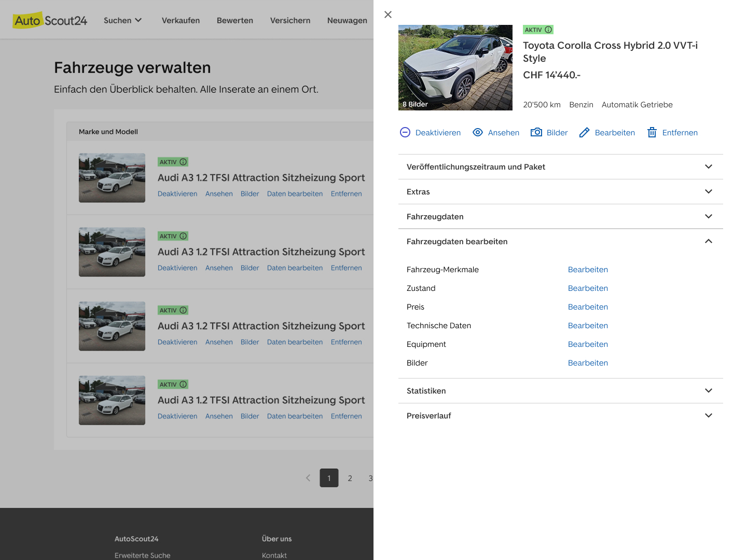Click Bilder on first Audi A3 listing
The height and width of the screenshot is (560, 747).
pyautogui.click(x=250, y=194)
